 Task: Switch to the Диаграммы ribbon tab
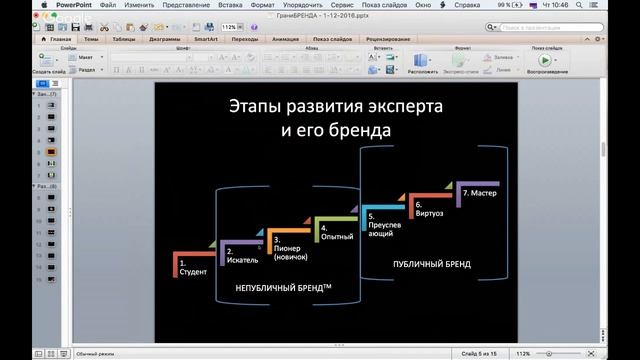pos(164,39)
